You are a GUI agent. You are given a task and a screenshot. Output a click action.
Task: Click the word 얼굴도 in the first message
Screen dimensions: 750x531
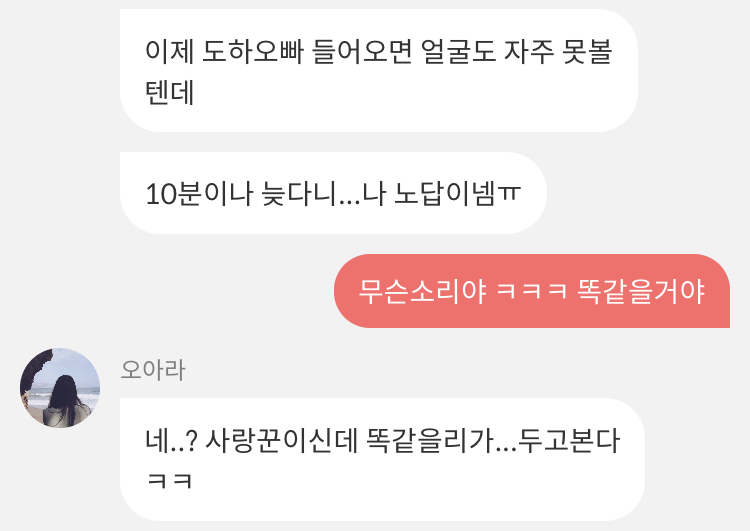pos(458,52)
